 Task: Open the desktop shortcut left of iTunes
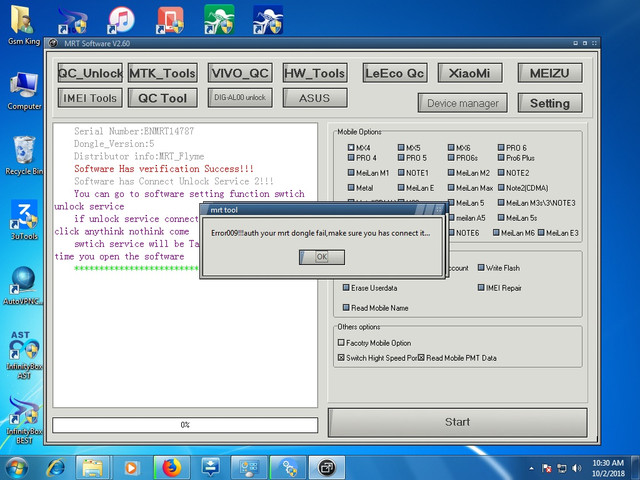72,20
